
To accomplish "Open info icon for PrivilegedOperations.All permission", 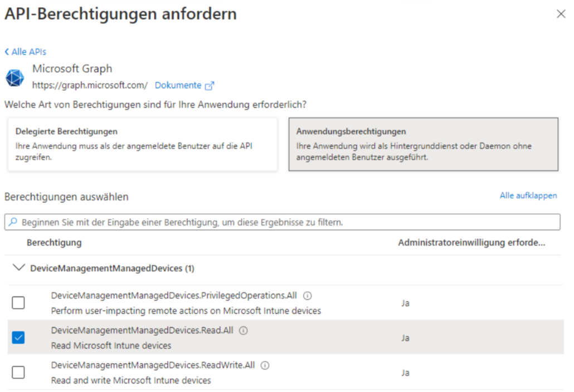I will pyautogui.click(x=308, y=296).
